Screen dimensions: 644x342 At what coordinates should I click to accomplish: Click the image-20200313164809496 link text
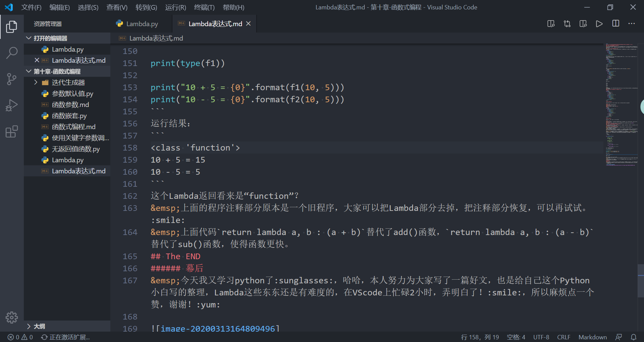218,329
